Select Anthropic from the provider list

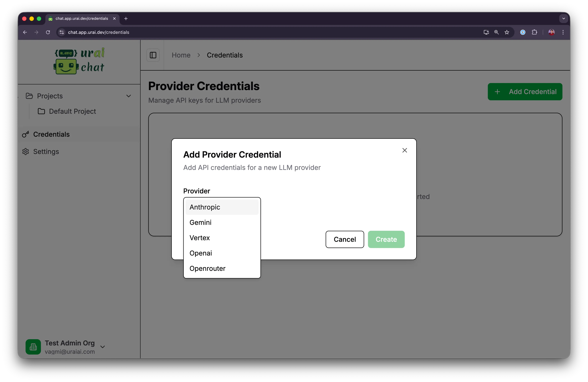coord(222,207)
